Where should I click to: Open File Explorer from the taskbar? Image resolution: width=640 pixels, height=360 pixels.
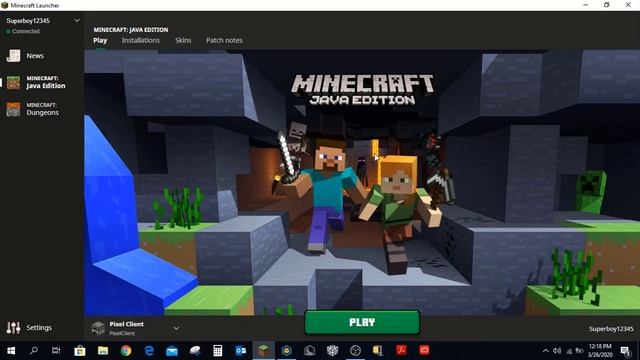point(103,351)
